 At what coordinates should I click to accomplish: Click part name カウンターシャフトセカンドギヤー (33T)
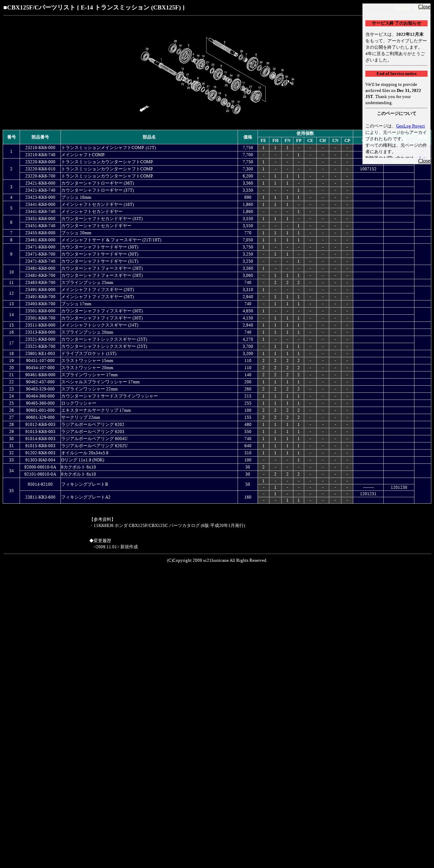tap(102, 219)
